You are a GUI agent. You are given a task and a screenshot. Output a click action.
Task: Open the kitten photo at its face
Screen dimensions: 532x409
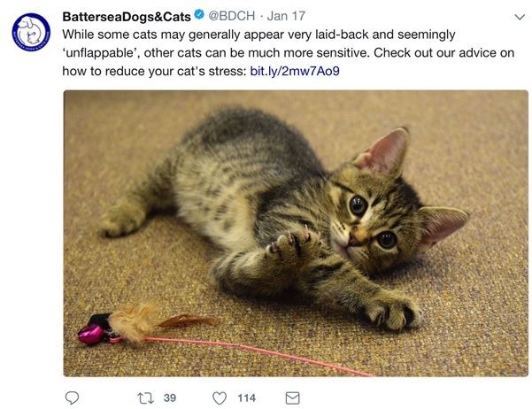tap(372, 220)
